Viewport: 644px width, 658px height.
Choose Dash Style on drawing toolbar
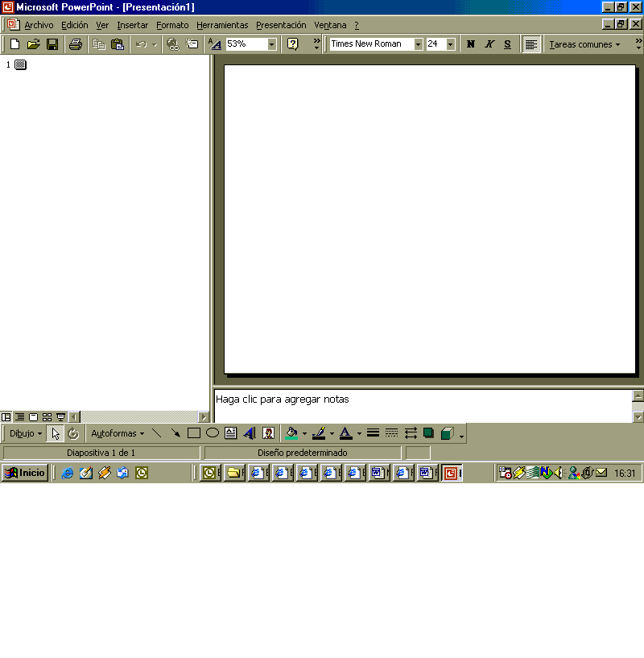coord(391,433)
